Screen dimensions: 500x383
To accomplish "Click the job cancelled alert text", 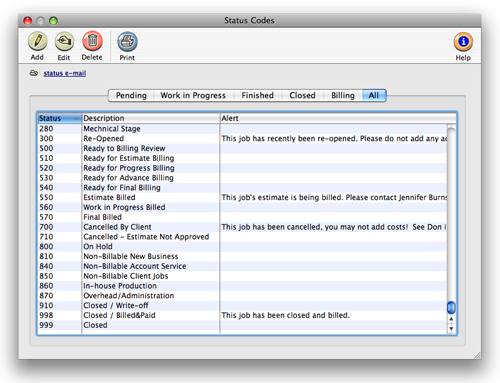I will click(x=334, y=227).
